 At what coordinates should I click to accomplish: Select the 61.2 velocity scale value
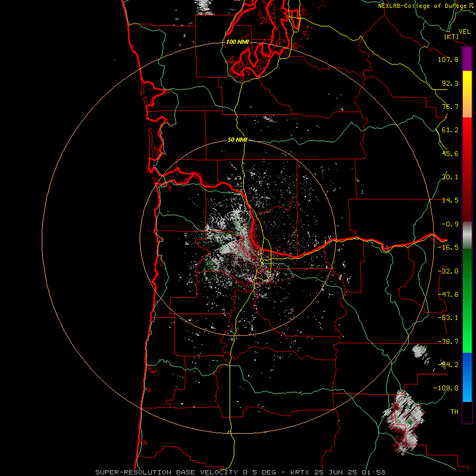pyautogui.click(x=450, y=130)
